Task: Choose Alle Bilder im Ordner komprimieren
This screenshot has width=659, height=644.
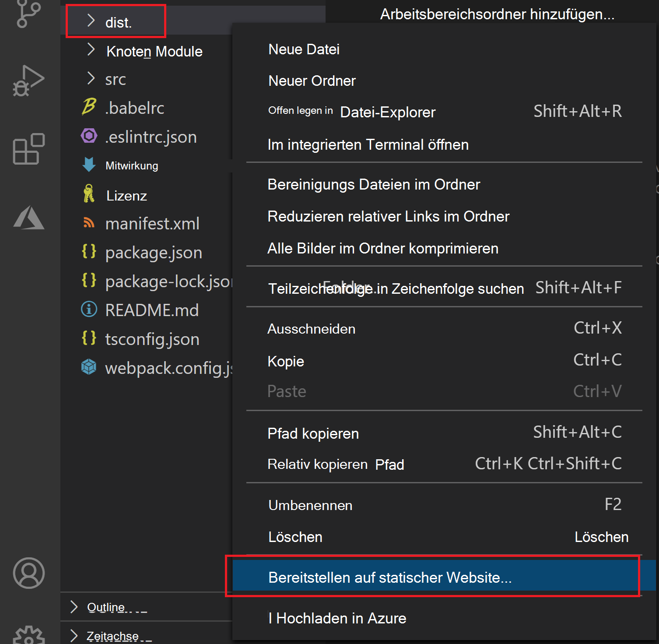Action: coord(444,248)
